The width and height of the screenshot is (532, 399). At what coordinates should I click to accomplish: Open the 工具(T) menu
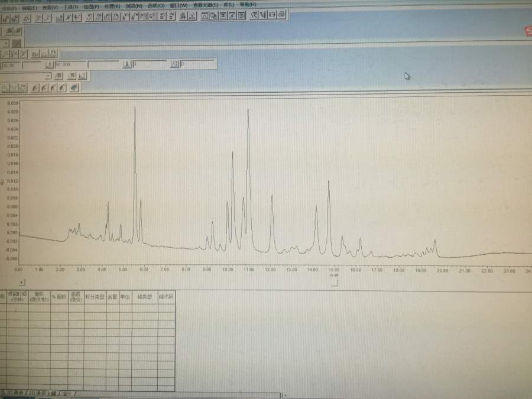coord(70,7)
